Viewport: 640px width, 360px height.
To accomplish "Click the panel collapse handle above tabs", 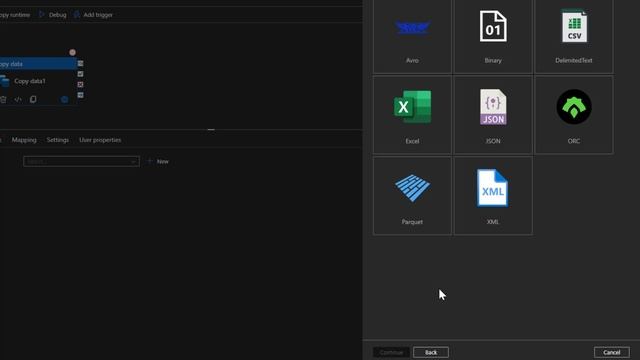I will click(x=211, y=129).
